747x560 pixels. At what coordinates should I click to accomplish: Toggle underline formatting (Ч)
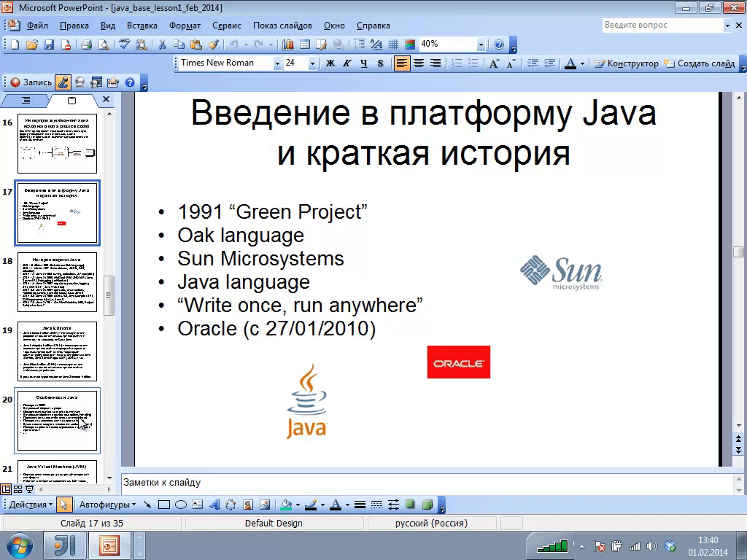pos(363,63)
